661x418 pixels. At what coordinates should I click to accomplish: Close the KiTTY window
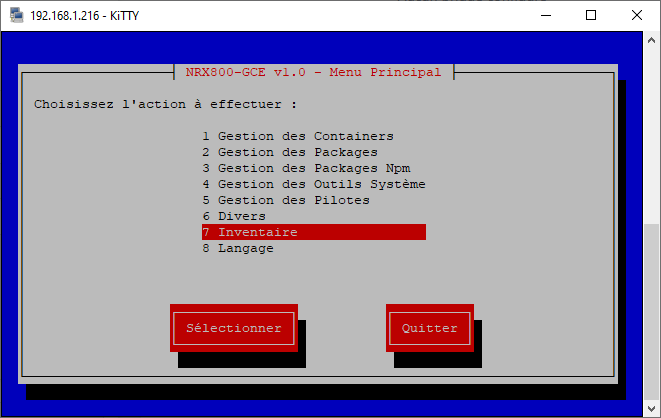click(637, 15)
